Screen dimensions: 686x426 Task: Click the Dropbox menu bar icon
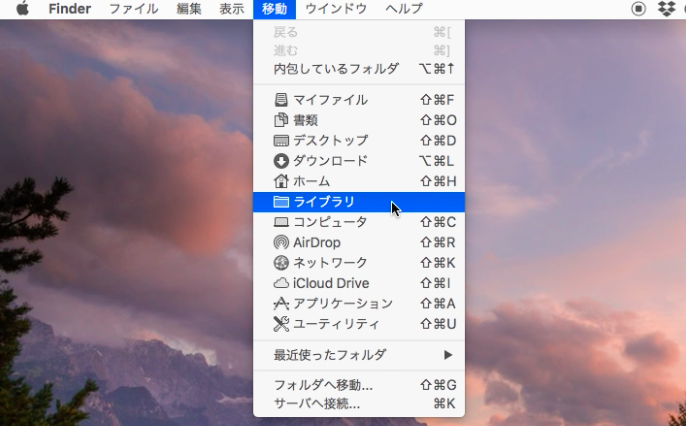[x=667, y=9]
